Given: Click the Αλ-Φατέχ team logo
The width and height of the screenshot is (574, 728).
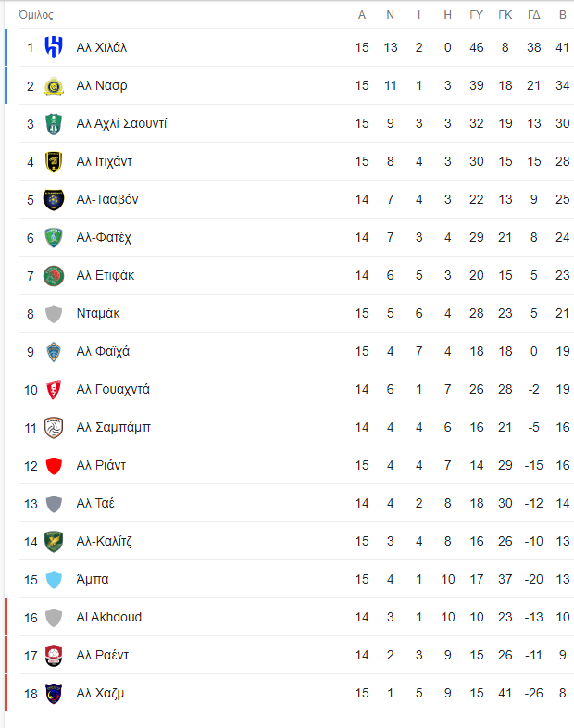Looking at the screenshot, I should tap(54, 238).
